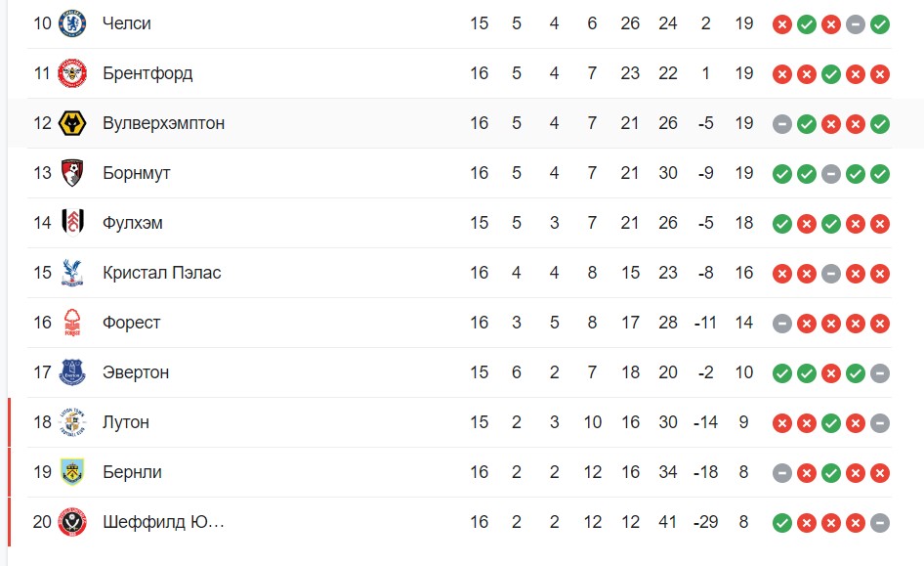The height and width of the screenshot is (566, 924).
Task: Click Chelsea's most recent win indicator
Action: [x=880, y=24]
